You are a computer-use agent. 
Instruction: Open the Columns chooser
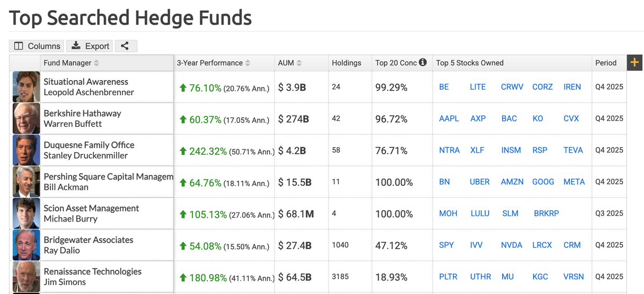point(37,46)
